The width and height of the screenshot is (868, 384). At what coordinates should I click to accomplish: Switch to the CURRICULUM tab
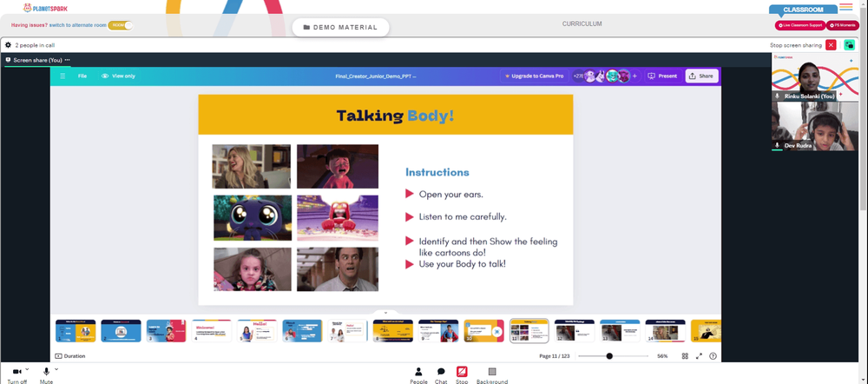click(x=582, y=23)
